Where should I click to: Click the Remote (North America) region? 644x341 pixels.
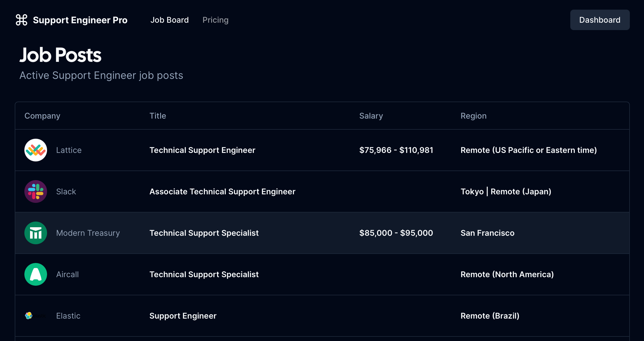point(507,274)
